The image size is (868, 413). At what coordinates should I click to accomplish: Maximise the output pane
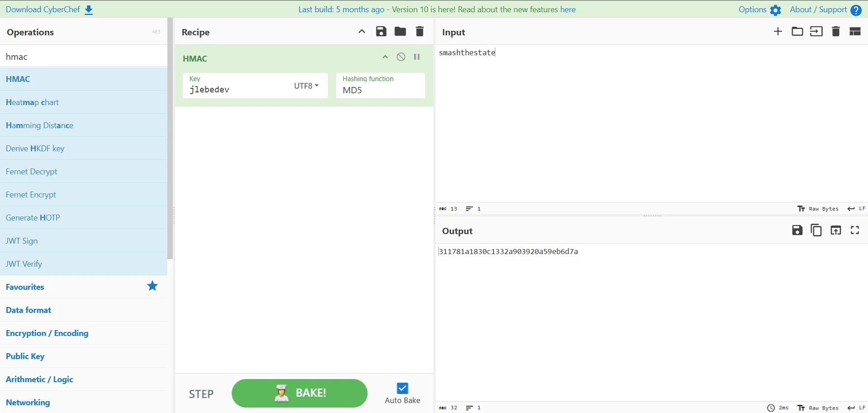(855, 231)
